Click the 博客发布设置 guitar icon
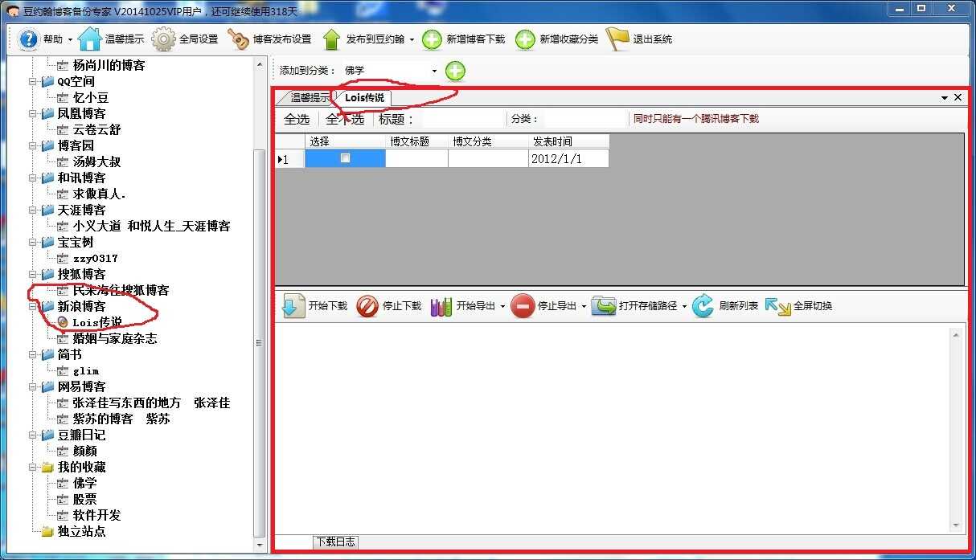The width and height of the screenshot is (976, 560). (239, 38)
